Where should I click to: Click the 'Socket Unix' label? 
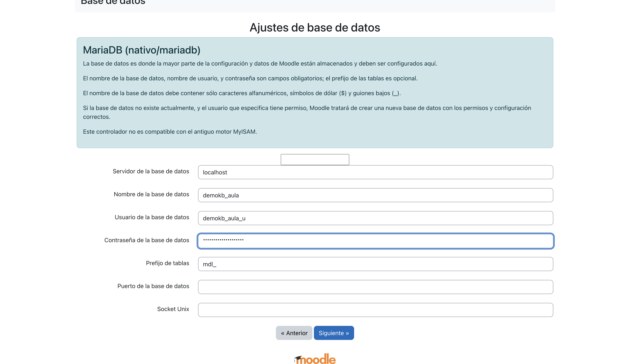[173, 309]
